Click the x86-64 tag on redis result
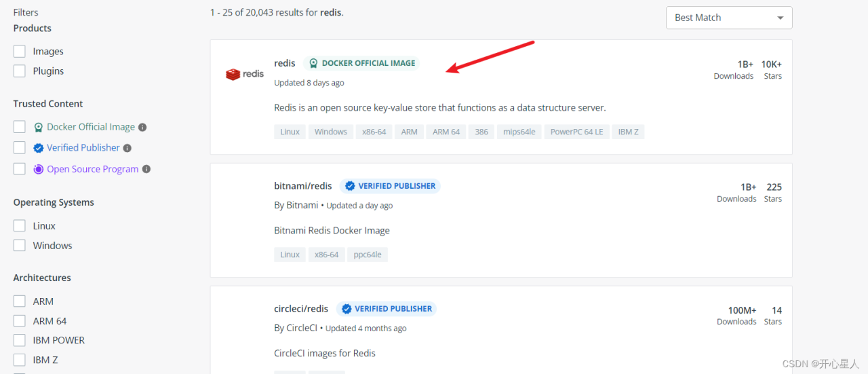Image resolution: width=868 pixels, height=374 pixels. pyautogui.click(x=374, y=132)
